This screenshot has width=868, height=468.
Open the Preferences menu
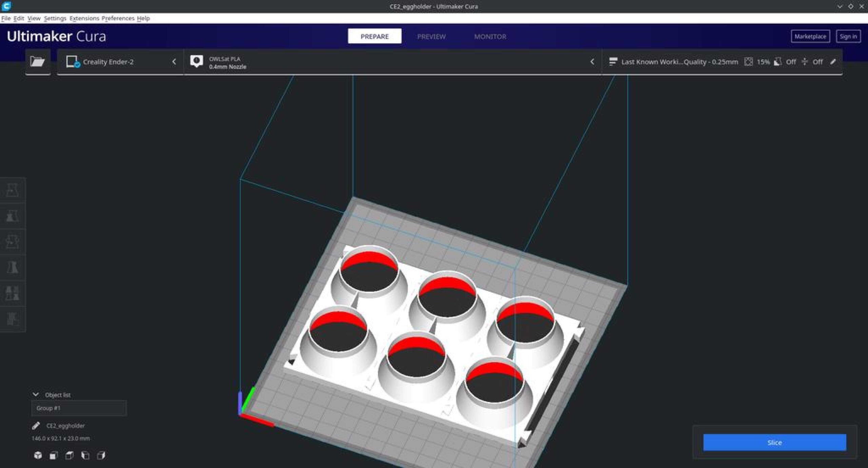(118, 18)
